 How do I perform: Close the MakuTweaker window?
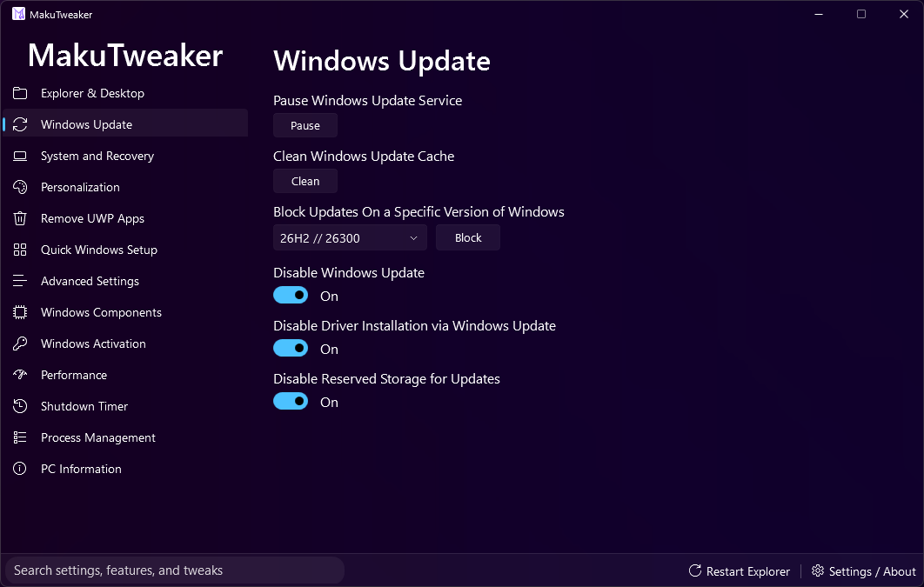point(903,14)
